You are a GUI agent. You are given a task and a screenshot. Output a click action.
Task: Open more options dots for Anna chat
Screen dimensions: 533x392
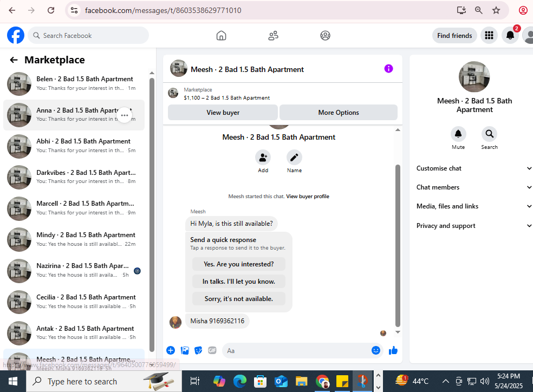tap(125, 115)
